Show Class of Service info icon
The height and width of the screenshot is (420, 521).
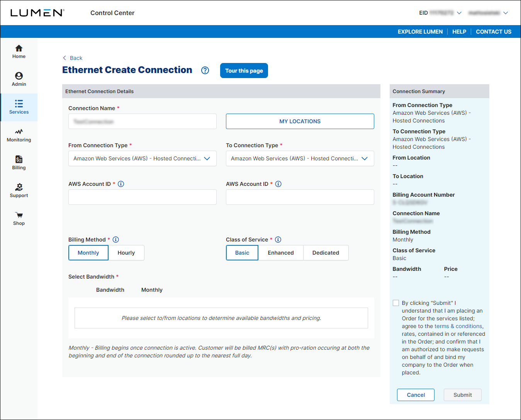pyautogui.click(x=278, y=240)
